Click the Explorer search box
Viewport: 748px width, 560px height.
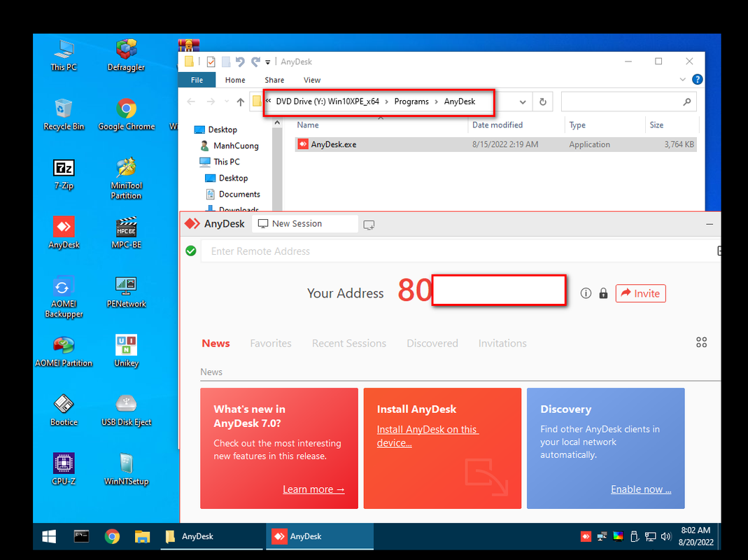[629, 101]
